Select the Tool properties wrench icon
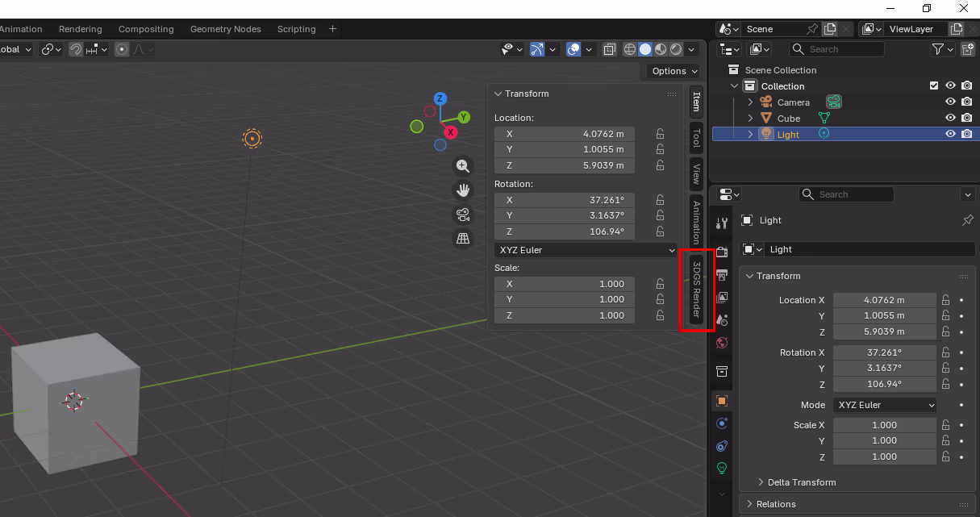The image size is (980, 517). (721, 222)
